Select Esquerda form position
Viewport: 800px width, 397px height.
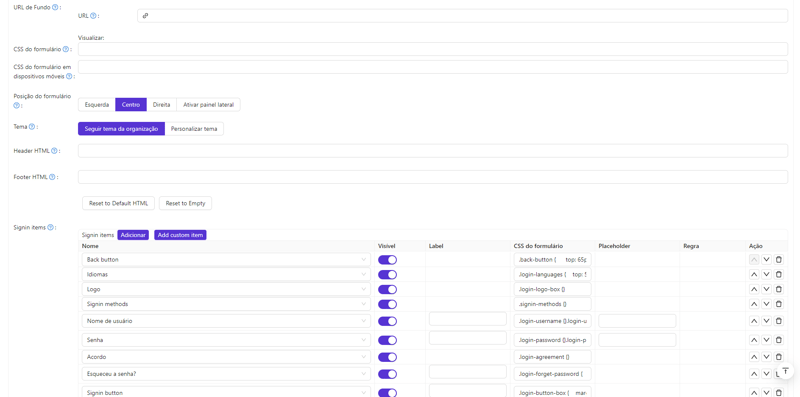96,105
